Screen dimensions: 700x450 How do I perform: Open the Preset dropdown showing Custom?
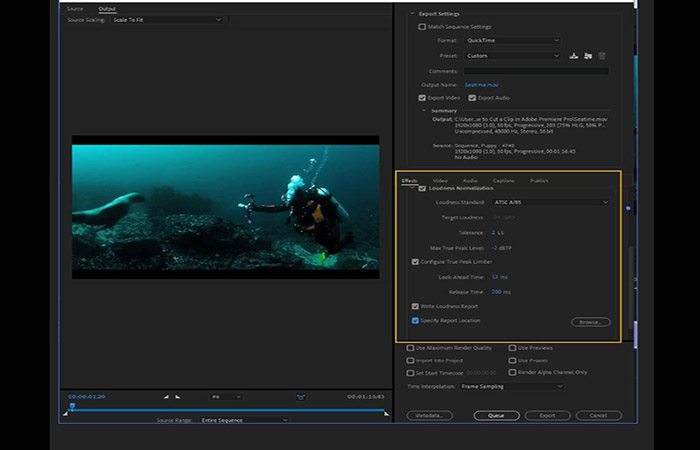pos(512,56)
